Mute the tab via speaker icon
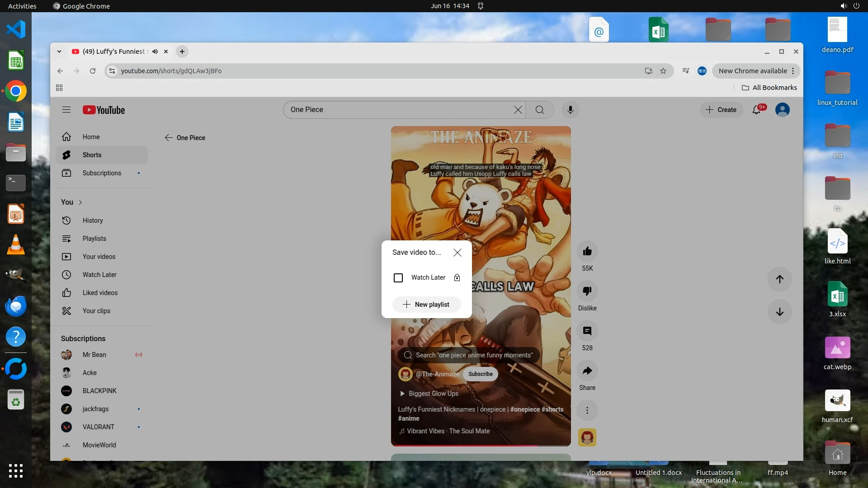868x488 pixels. [155, 52]
